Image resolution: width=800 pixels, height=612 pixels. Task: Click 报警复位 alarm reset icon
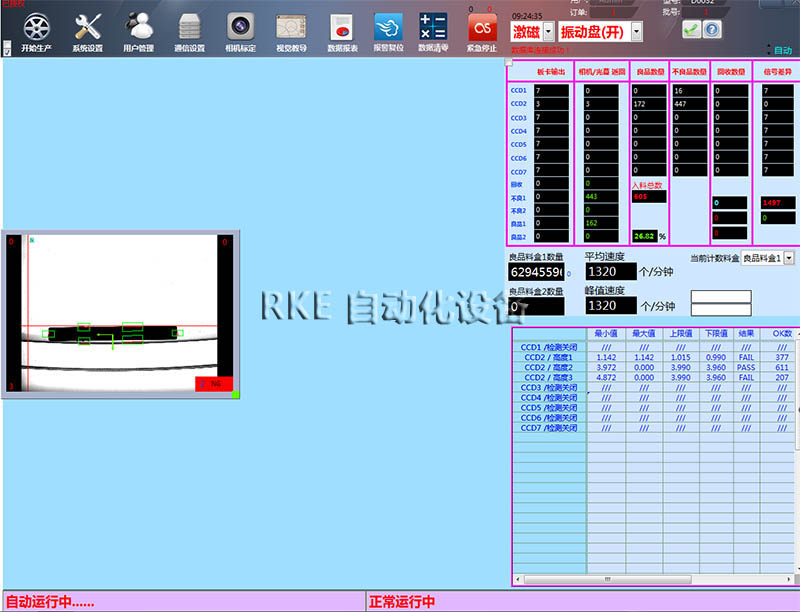(x=388, y=30)
